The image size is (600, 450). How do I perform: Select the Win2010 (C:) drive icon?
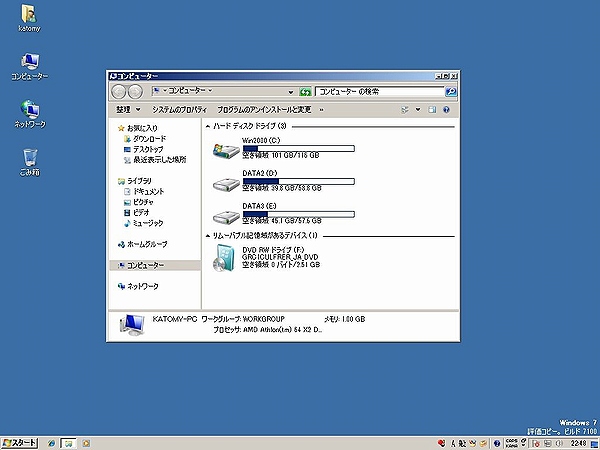click(x=226, y=150)
